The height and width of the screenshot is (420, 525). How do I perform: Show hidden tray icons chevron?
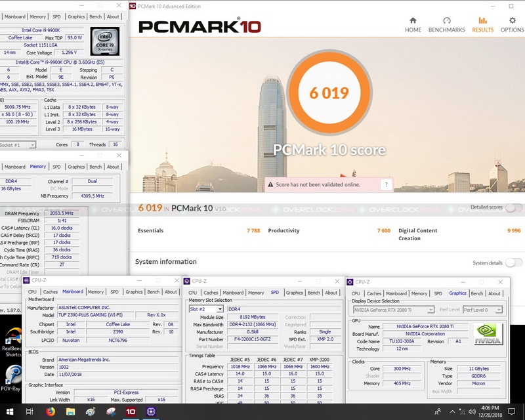452,411
